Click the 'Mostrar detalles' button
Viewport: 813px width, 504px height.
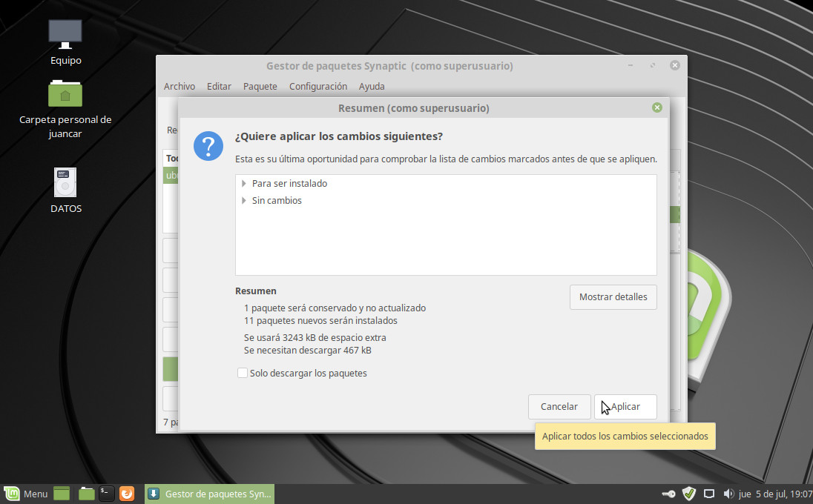coord(613,296)
